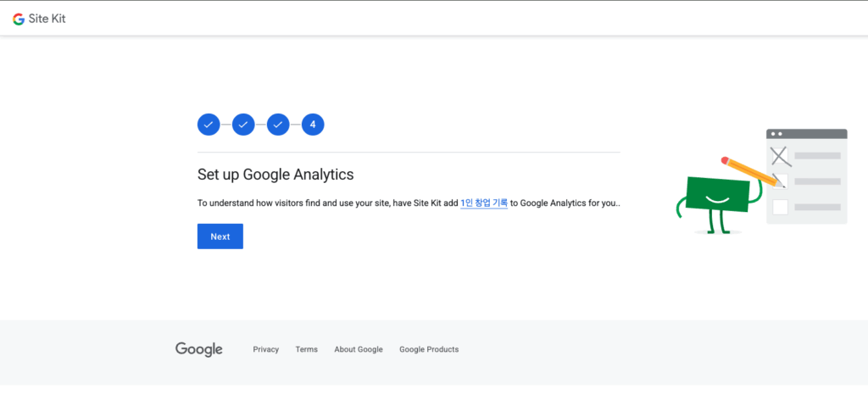The width and height of the screenshot is (868, 406).
Task: Click the green smiling character illustration
Action: (717, 197)
